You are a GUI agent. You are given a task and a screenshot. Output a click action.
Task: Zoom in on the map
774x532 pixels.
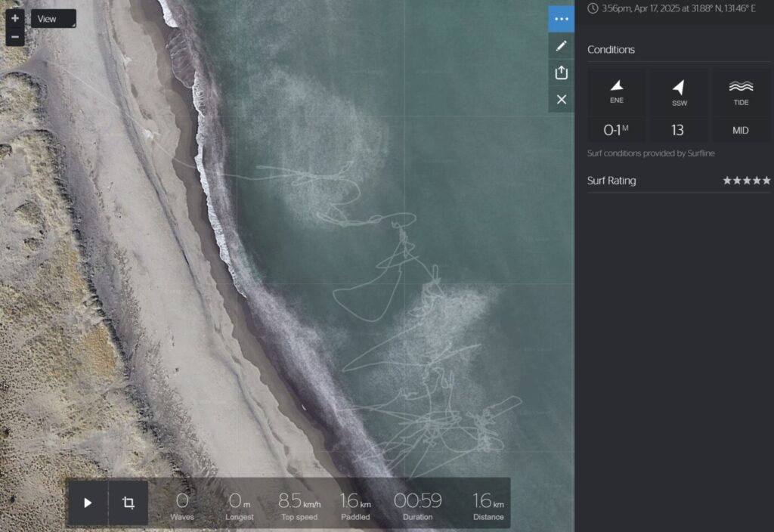[x=15, y=18]
